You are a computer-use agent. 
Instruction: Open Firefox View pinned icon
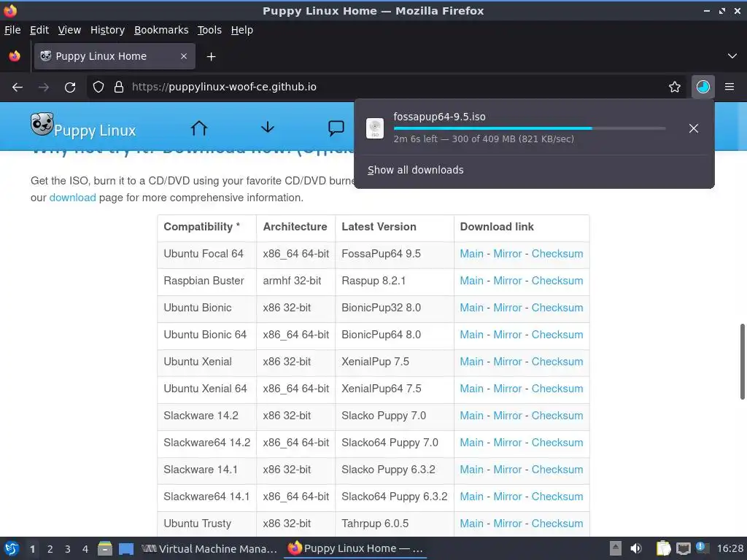(15, 56)
